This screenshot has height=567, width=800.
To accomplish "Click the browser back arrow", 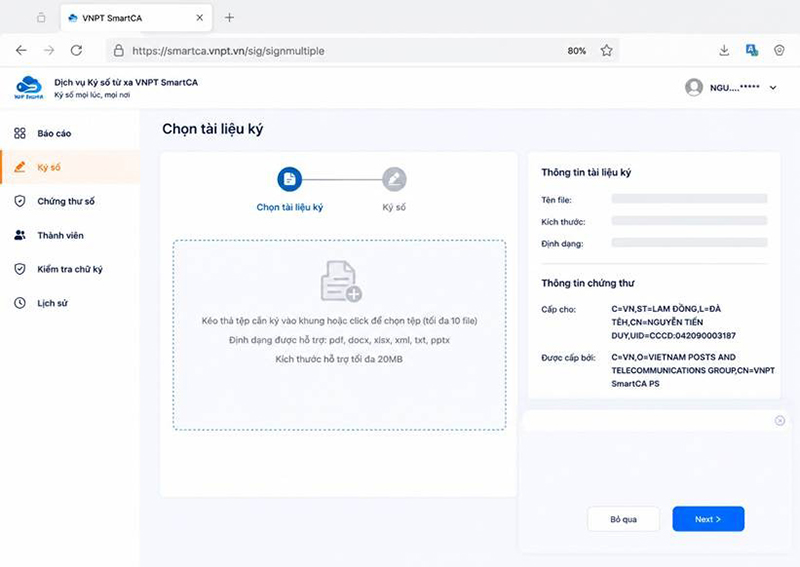I will [21, 51].
